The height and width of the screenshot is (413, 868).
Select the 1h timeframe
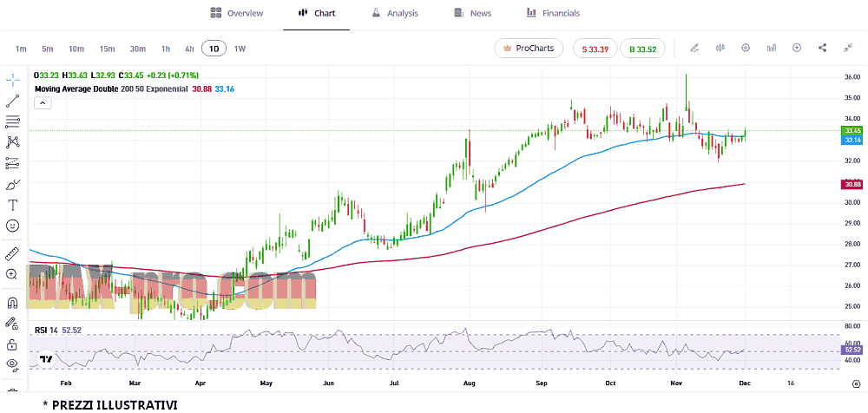coord(166,49)
